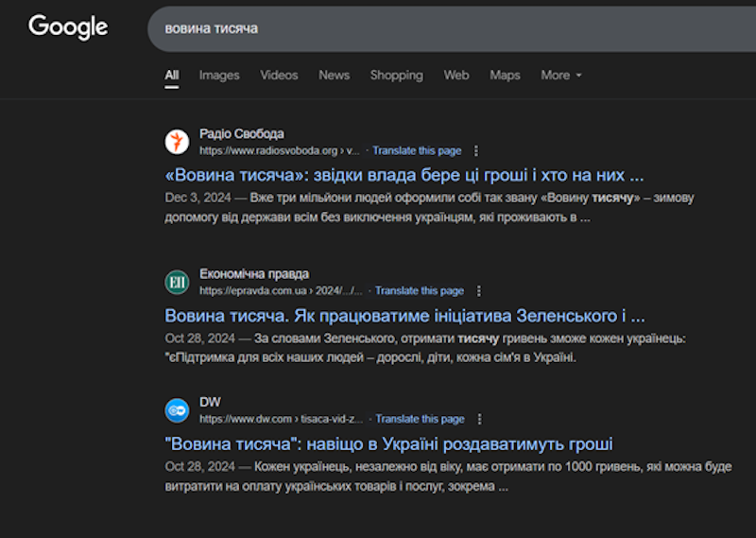Click the DW site name
The height and width of the screenshot is (538, 756).
coord(210,402)
